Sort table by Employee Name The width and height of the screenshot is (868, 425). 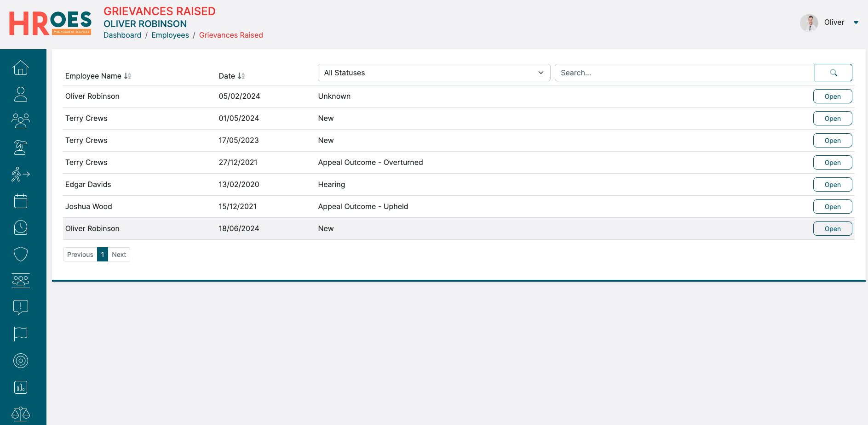tap(127, 76)
